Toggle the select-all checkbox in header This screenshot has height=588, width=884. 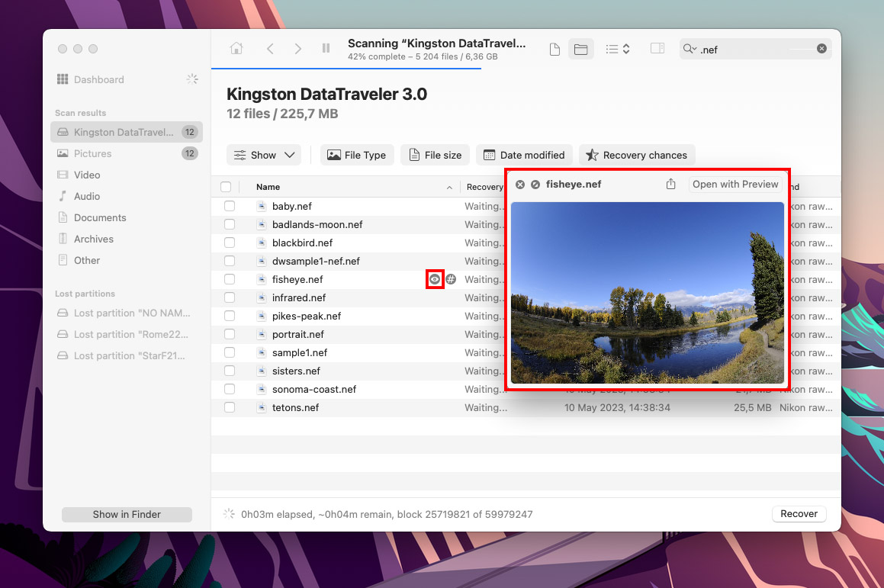pos(226,187)
